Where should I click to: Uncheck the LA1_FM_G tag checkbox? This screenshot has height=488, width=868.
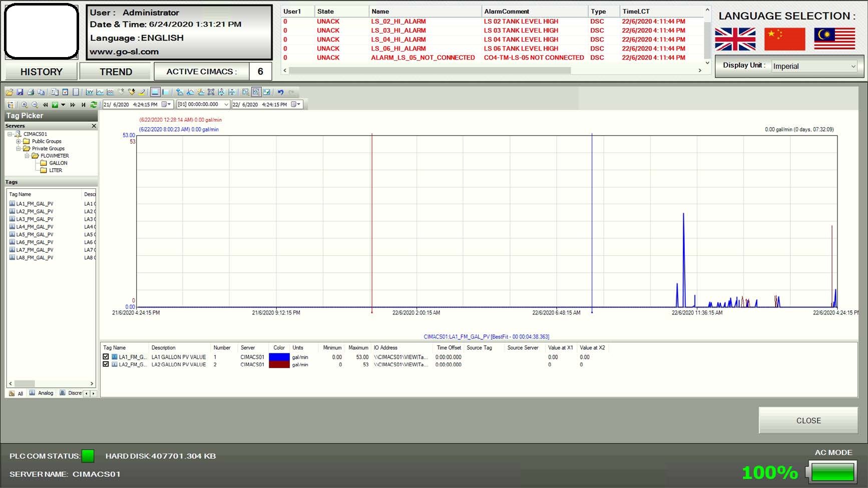106,357
